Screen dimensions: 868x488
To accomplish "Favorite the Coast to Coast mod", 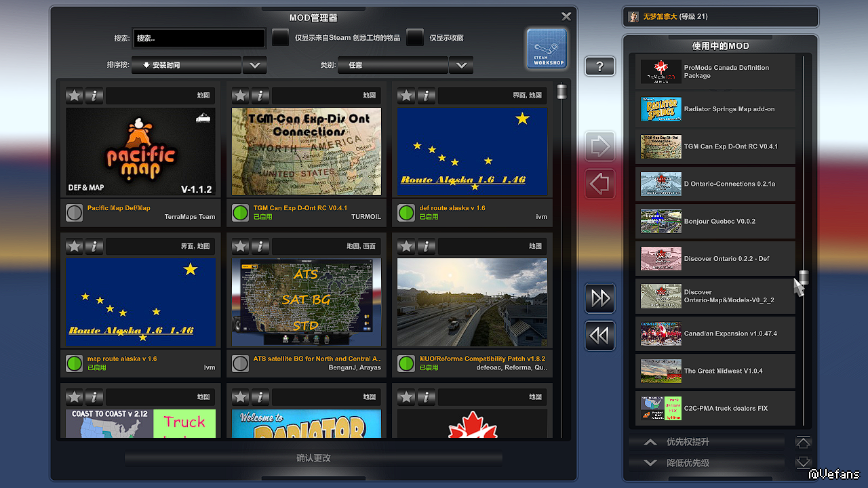I will click(75, 396).
